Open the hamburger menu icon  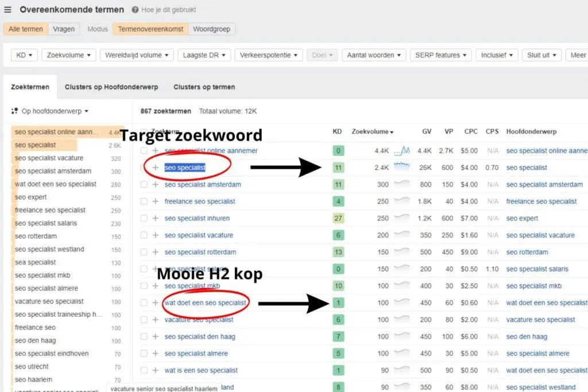coord(7,10)
